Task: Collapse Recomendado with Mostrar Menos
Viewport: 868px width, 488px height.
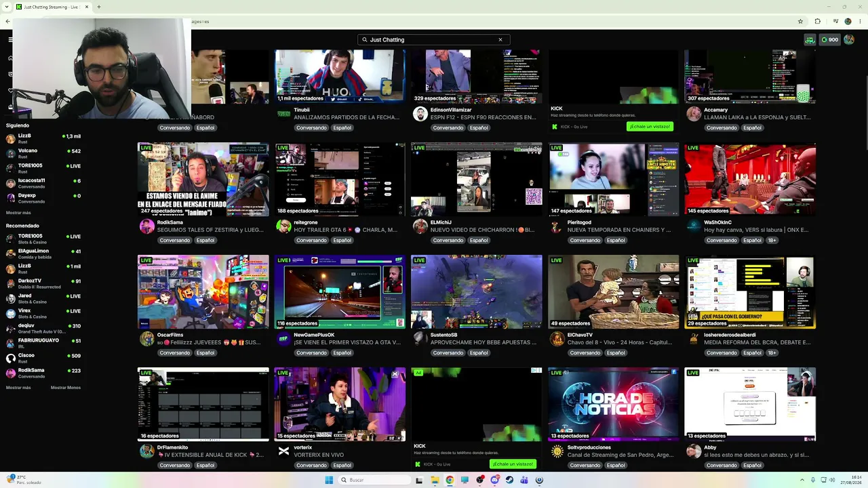Action: tap(66, 388)
